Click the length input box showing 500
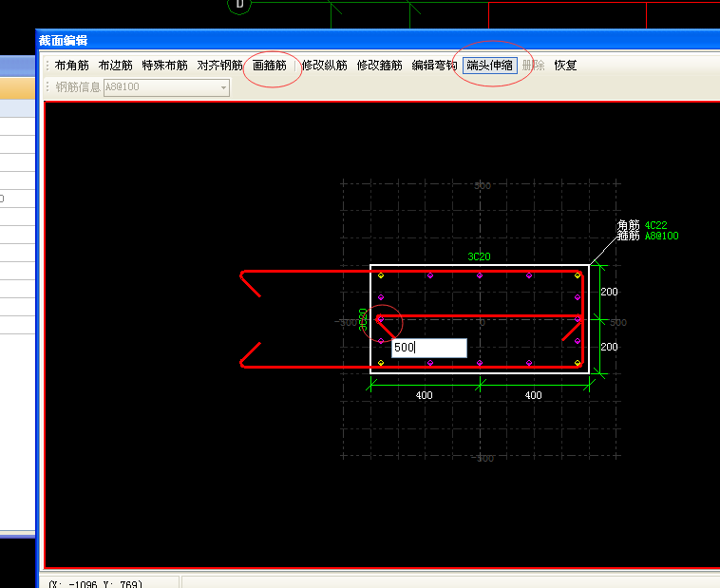720x588 pixels. (x=429, y=348)
